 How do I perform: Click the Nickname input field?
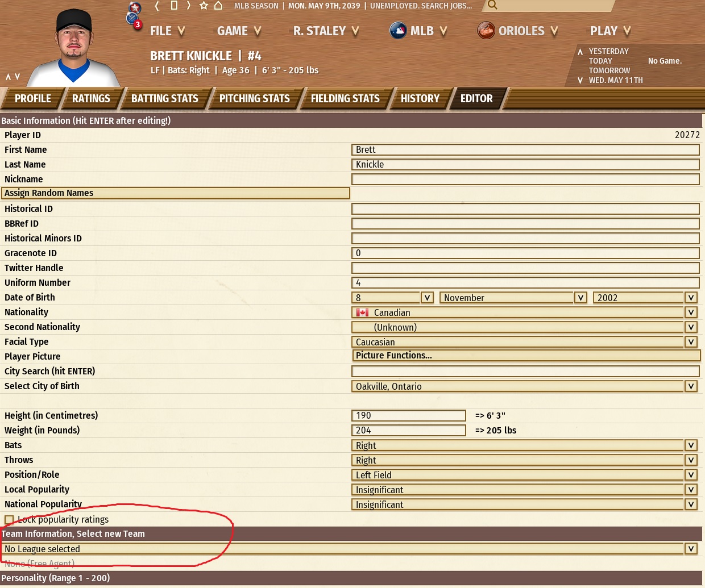(525, 180)
